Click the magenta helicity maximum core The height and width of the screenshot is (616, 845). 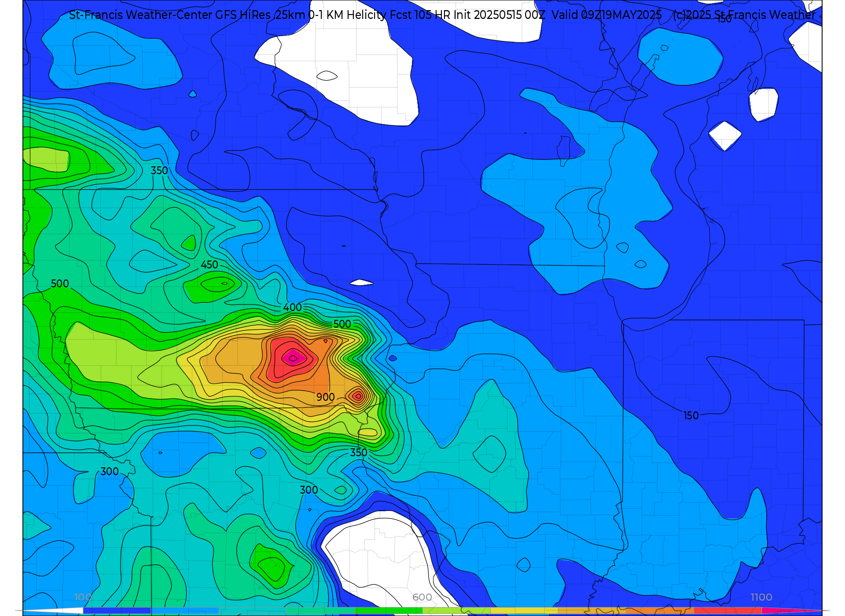coord(294,358)
